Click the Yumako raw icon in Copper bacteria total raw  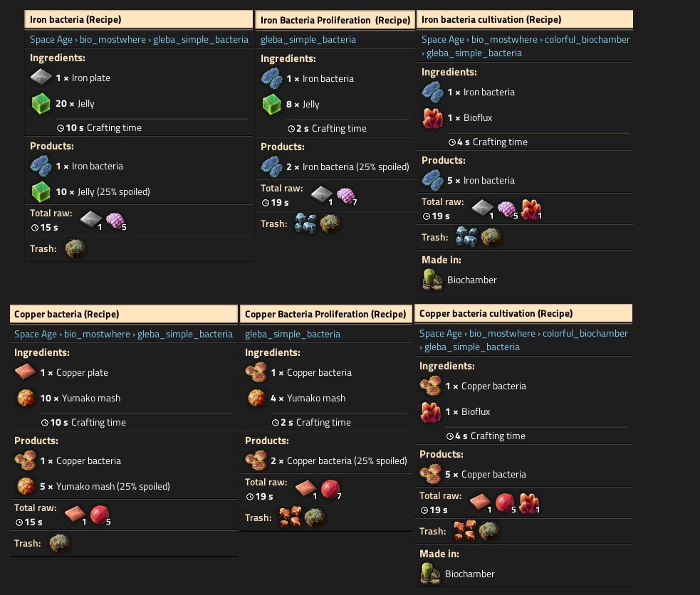(x=100, y=515)
